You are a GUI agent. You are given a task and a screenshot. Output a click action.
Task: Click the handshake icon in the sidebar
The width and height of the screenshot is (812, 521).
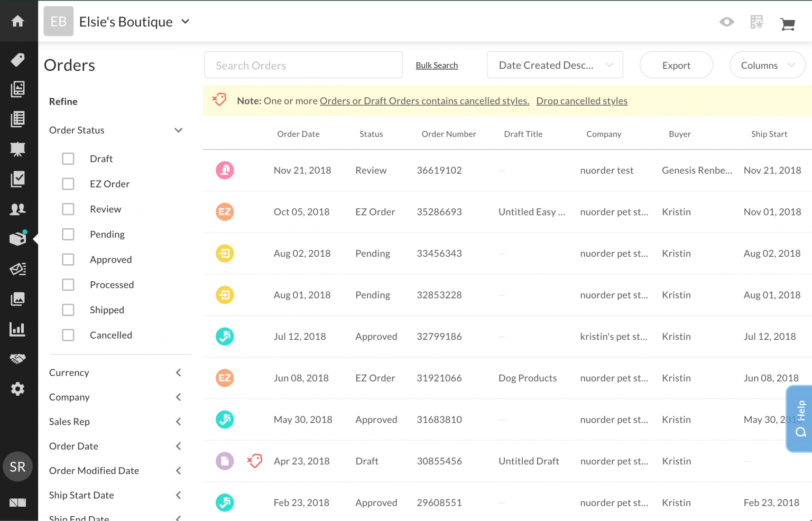tap(19, 359)
